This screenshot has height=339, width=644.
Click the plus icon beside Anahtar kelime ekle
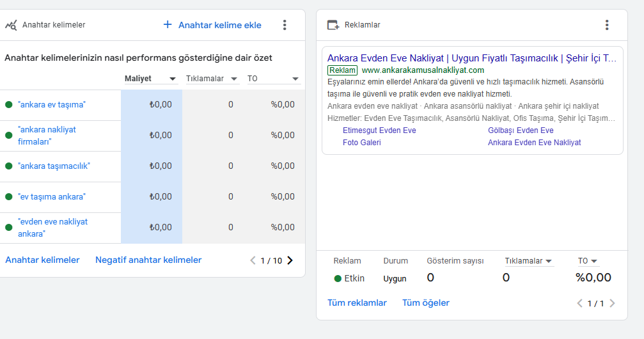point(167,25)
